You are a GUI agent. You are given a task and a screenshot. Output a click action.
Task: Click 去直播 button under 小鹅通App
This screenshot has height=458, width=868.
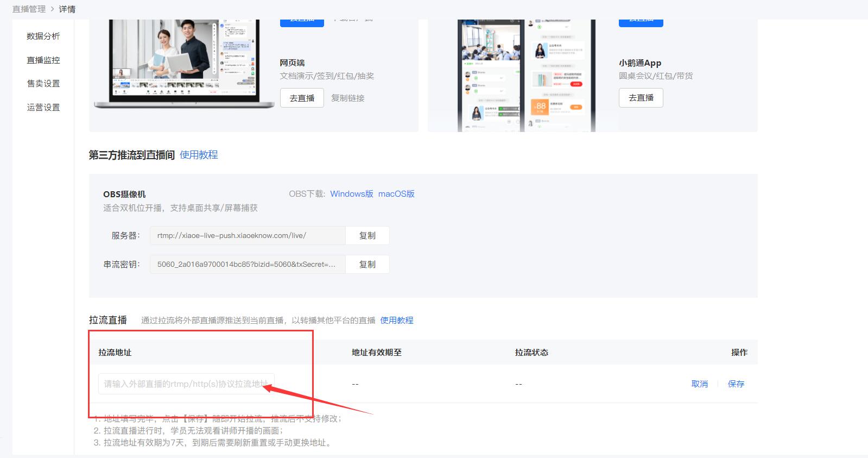coord(641,98)
